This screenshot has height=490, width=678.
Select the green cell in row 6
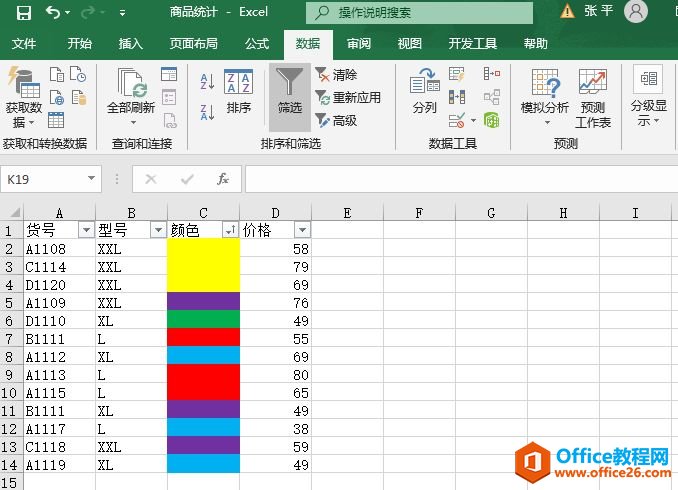203,320
